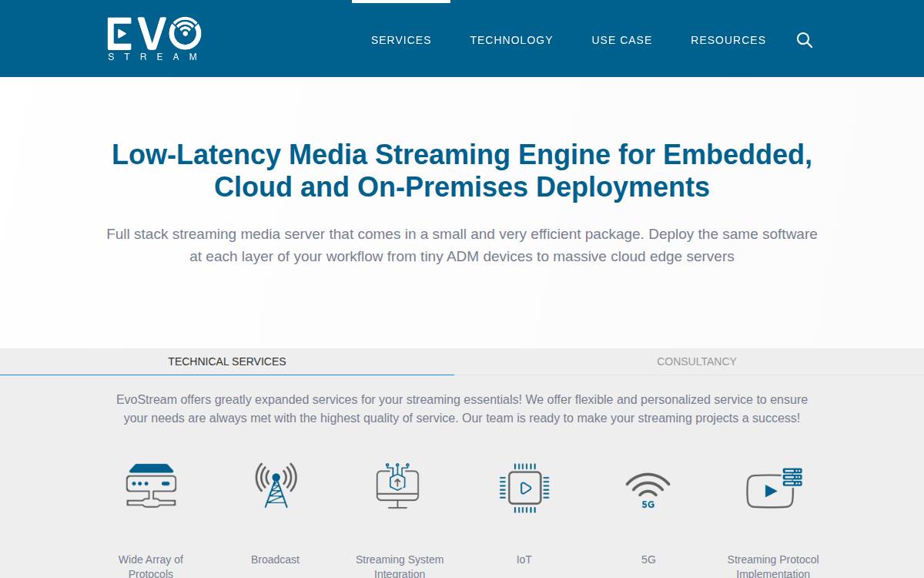924x578 pixels.
Task: Click the Streaming System Integration monitor icon
Action: (x=397, y=486)
